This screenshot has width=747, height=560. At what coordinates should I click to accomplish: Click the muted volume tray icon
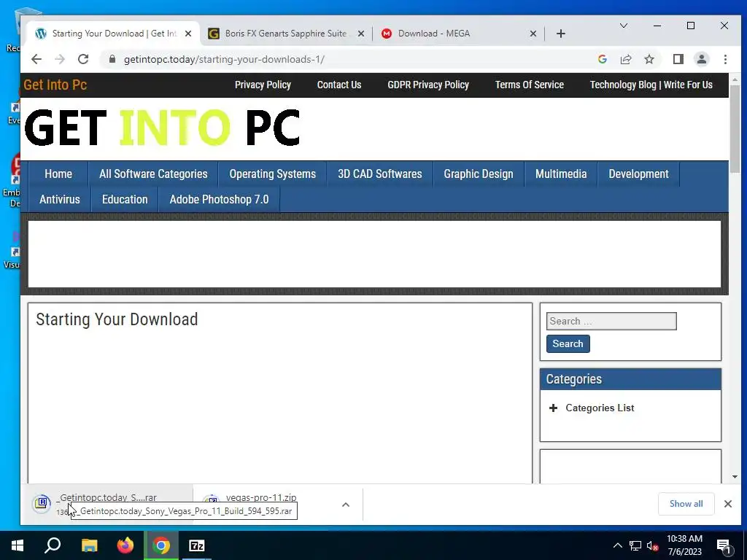(x=652, y=545)
